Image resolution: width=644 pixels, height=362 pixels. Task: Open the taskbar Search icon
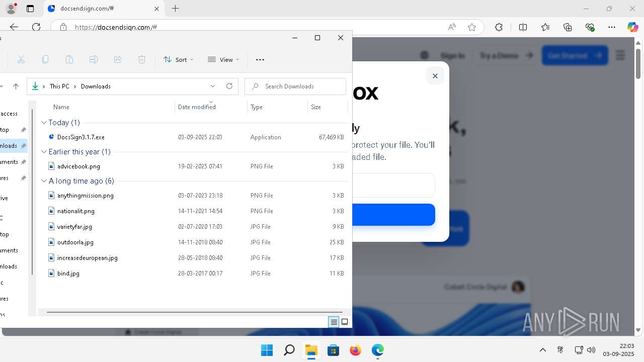pos(289,350)
